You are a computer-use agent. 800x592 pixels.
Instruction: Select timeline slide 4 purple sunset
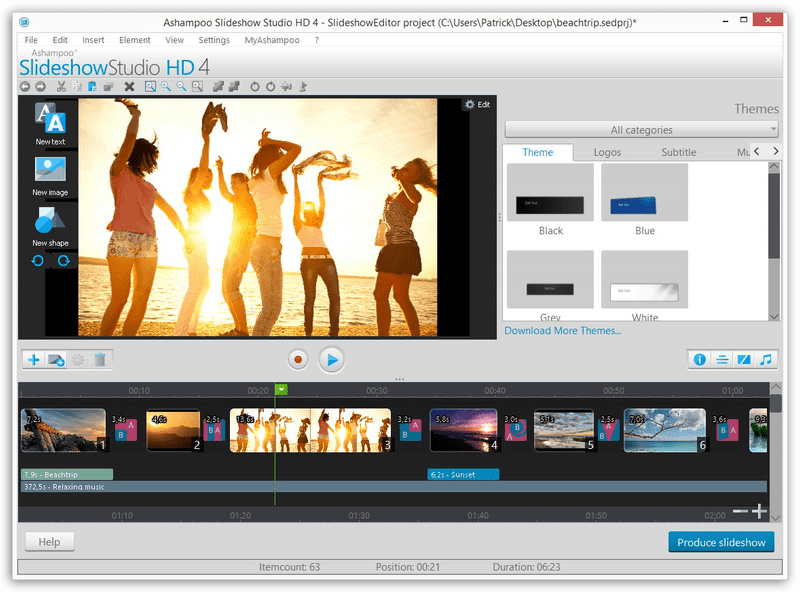click(464, 430)
